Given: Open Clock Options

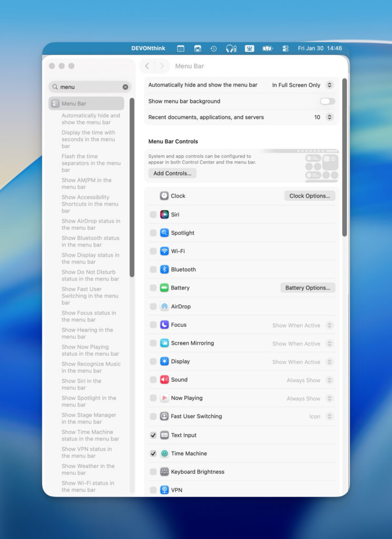Looking at the screenshot, I should point(309,196).
